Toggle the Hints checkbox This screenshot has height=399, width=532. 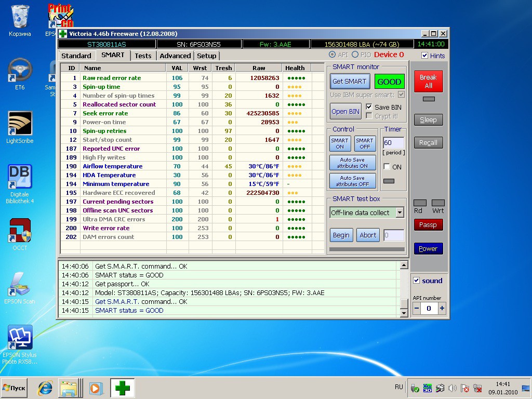tap(424, 56)
